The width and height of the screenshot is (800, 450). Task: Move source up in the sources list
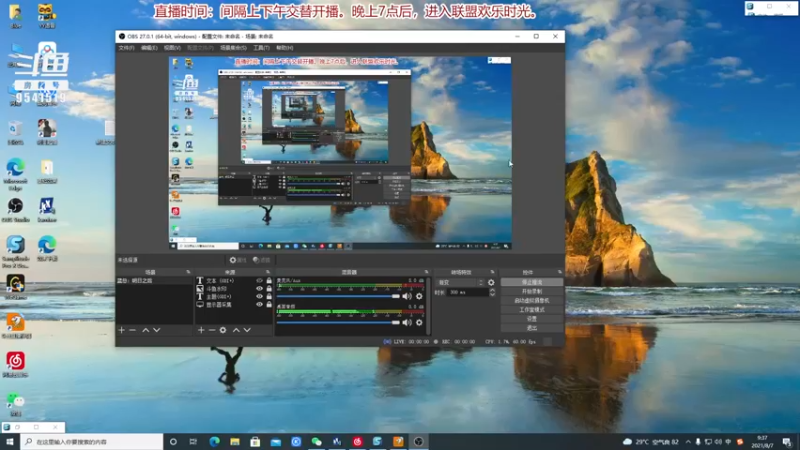pos(236,330)
